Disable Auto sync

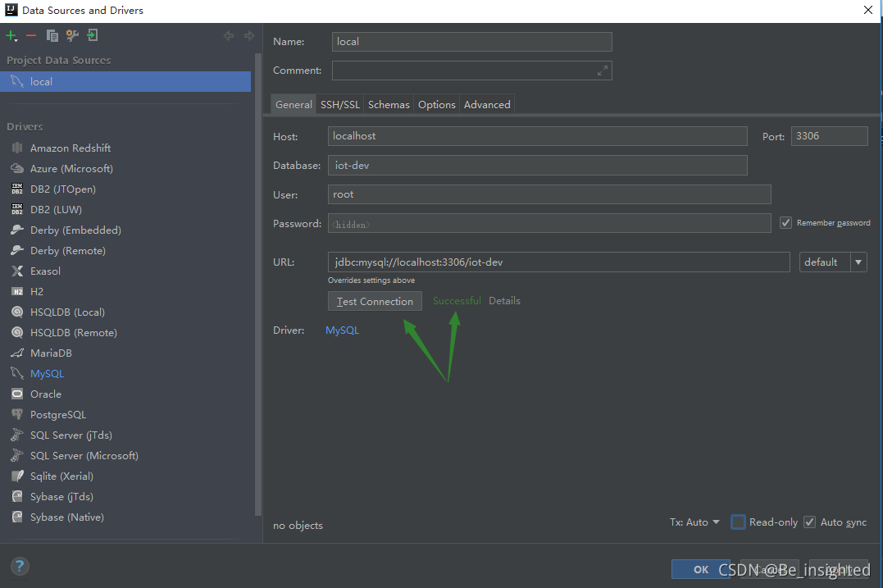pyautogui.click(x=809, y=522)
